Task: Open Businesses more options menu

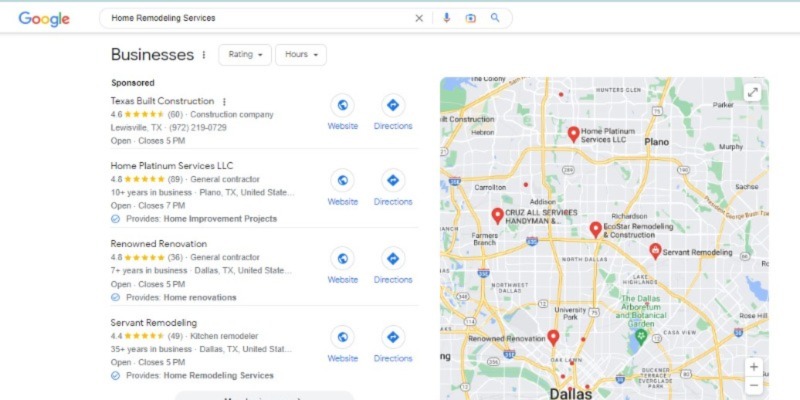Action: [x=204, y=55]
